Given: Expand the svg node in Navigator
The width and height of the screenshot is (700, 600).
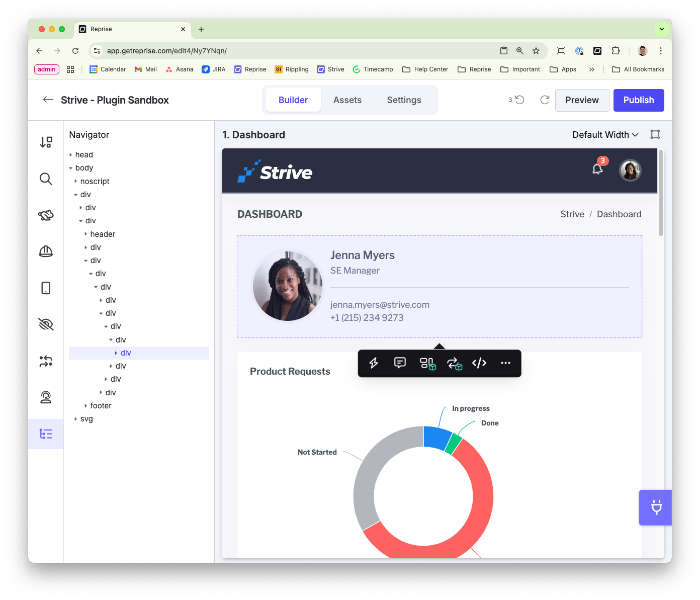Looking at the screenshot, I should pos(76,418).
